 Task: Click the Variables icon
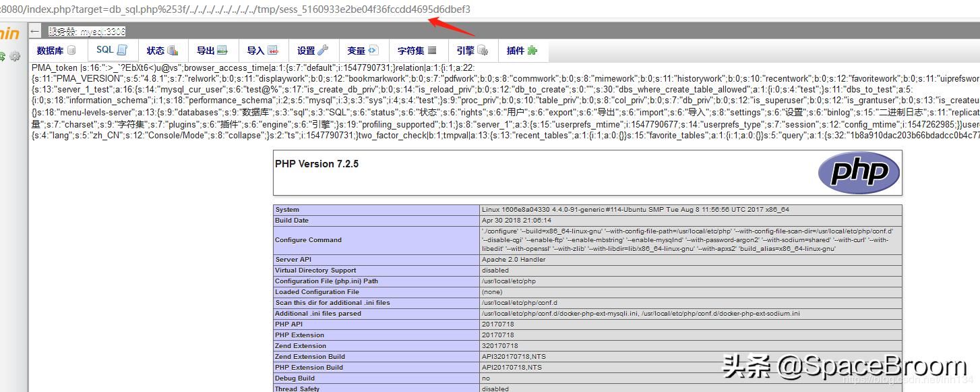coord(375,50)
